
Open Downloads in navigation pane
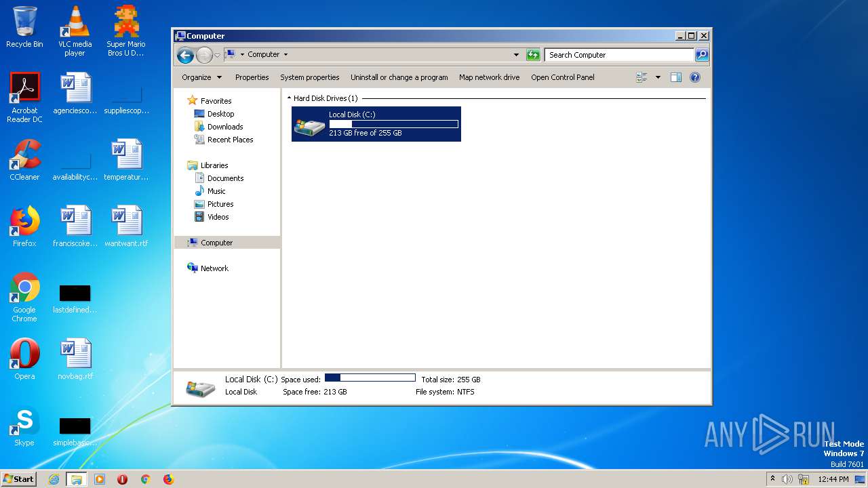tap(225, 127)
